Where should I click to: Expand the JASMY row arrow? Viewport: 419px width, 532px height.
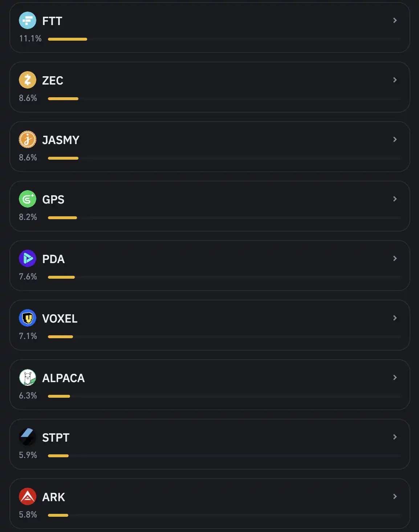(395, 140)
